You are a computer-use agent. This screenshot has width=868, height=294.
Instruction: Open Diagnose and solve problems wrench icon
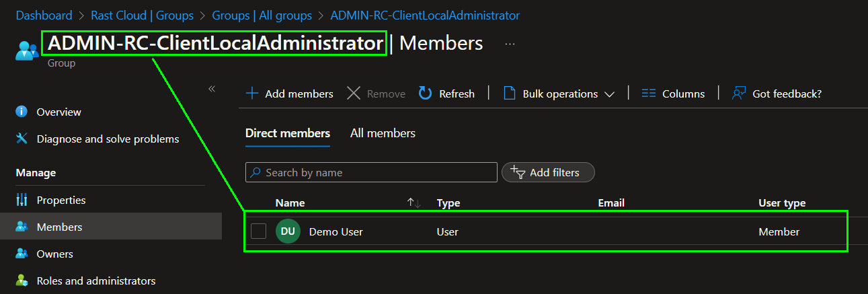tap(22, 139)
